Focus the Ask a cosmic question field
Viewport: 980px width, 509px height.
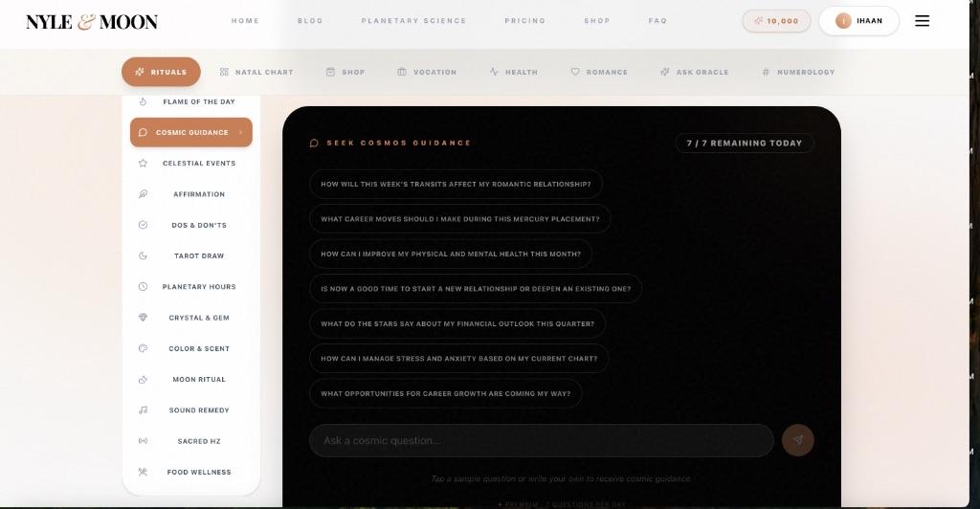(542, 441)
